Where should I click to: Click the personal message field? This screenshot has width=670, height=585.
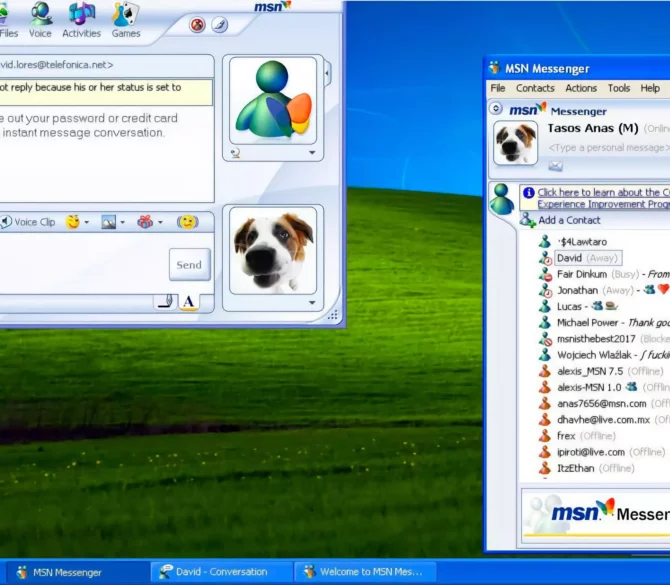tap(608, 148)
